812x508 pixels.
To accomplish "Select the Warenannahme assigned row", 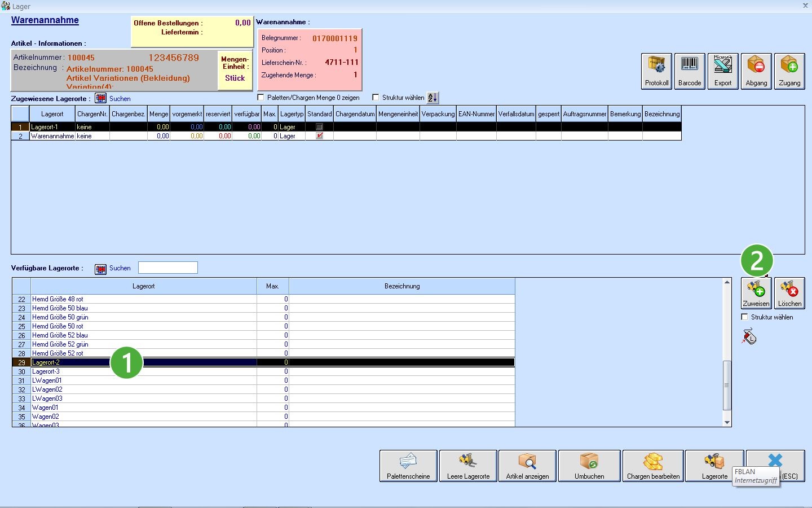I will [346, 136].
